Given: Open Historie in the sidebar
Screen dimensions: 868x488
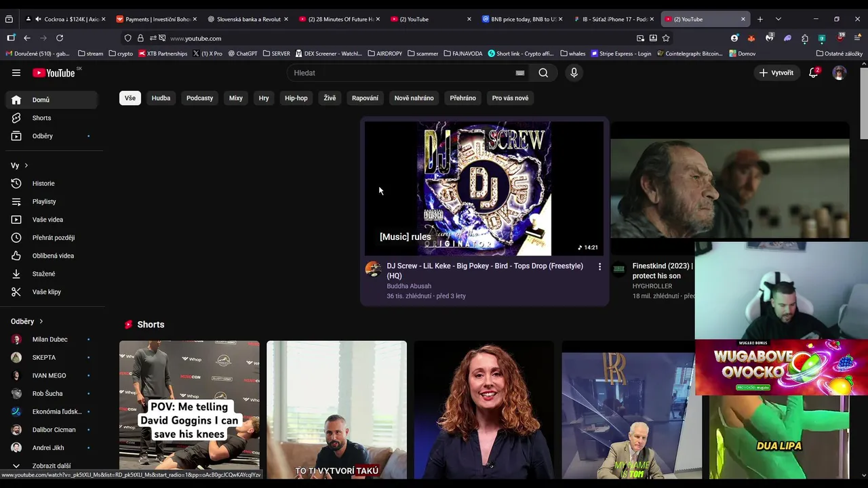Looking at the screenshot, I should click(x=52, y=183).
